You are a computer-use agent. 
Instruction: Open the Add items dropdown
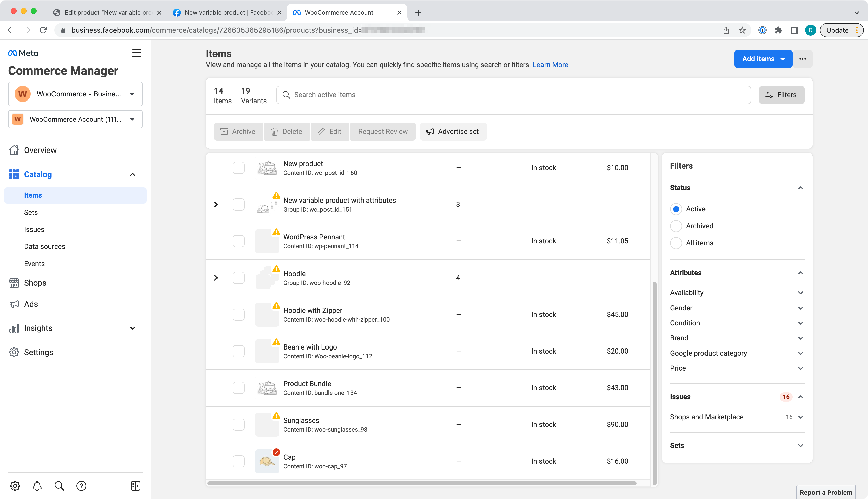click(763, 59)
